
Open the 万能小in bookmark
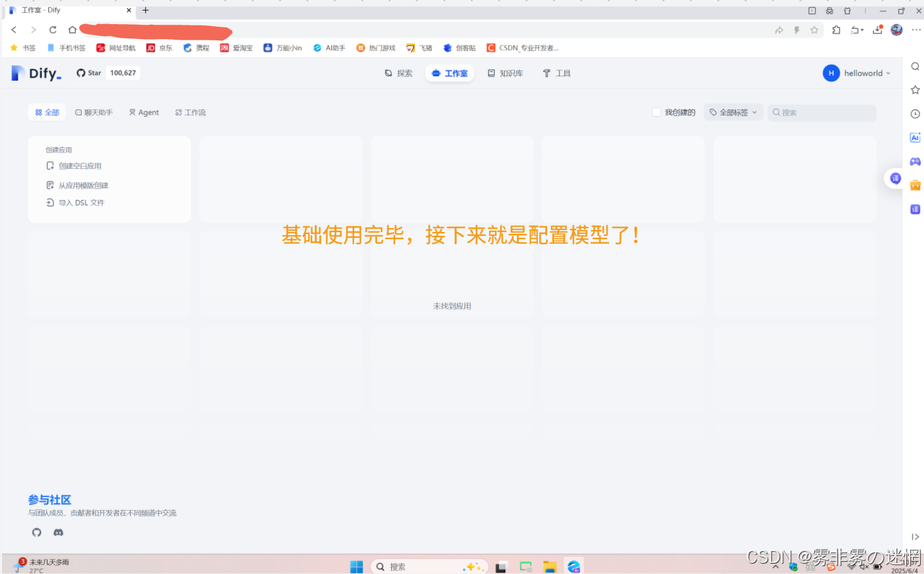click(282, 48)
